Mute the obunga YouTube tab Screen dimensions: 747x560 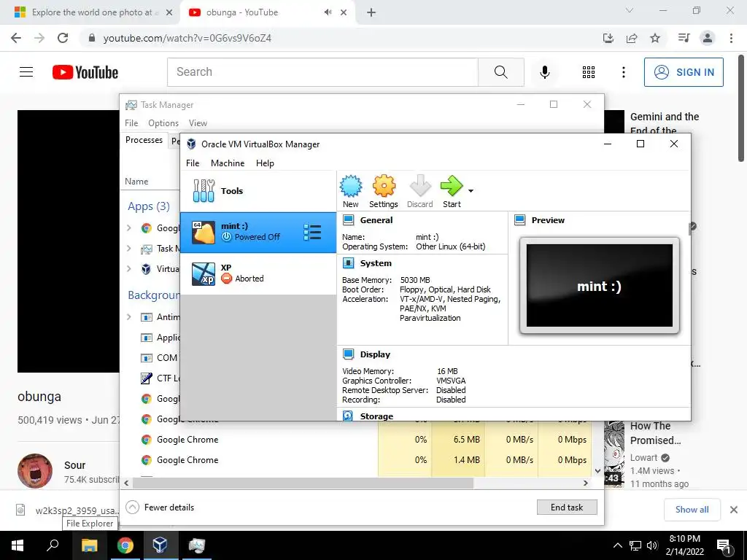click(x=328, y=12)
